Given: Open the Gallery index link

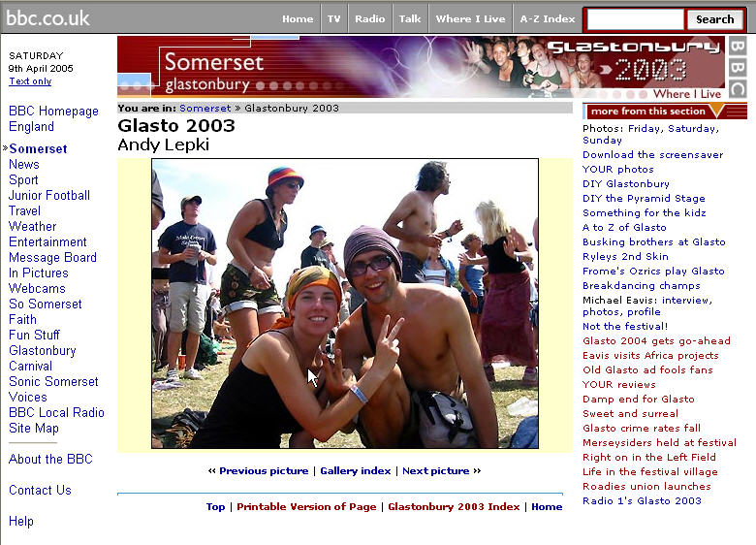Looking at the screenshot, I should tap(356, 470).
